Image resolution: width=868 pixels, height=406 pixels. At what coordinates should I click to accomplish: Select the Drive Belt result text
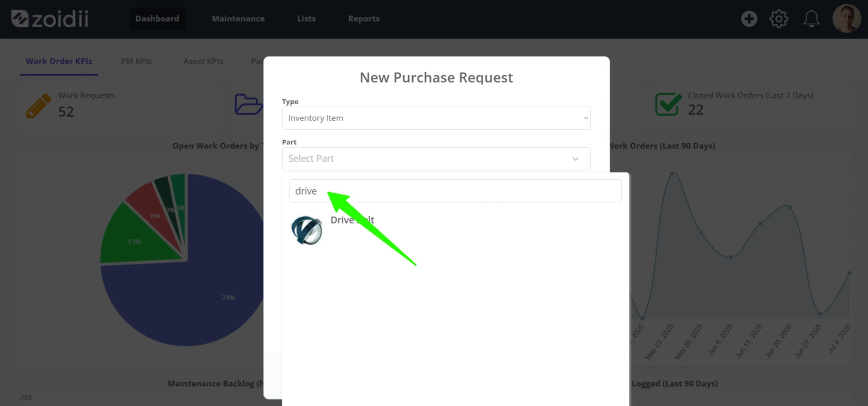352,220
